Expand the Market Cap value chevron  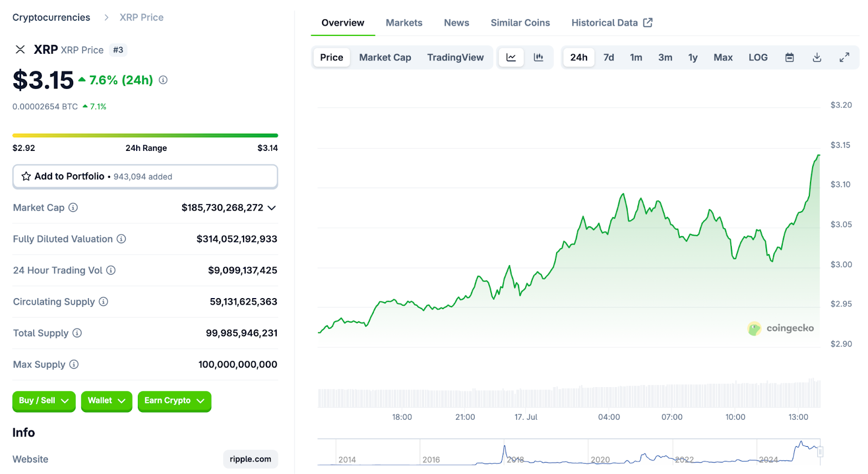tap(272, 208)
